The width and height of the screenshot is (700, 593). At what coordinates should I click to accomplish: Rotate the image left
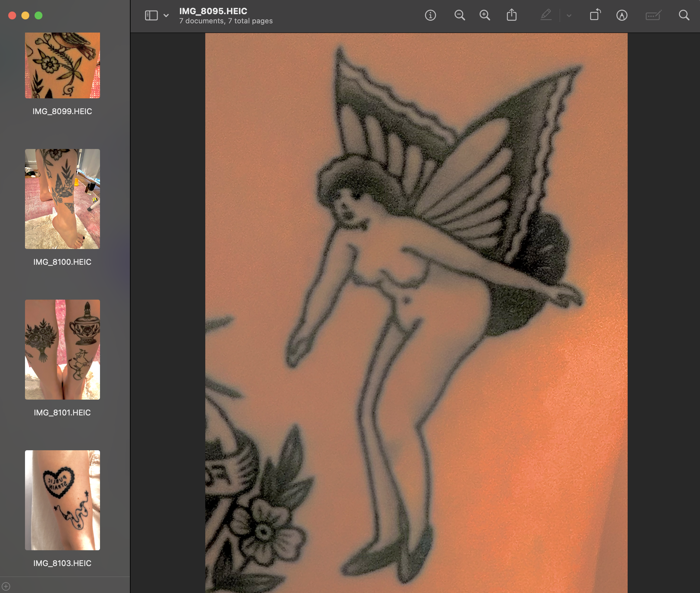pos(595,15)
